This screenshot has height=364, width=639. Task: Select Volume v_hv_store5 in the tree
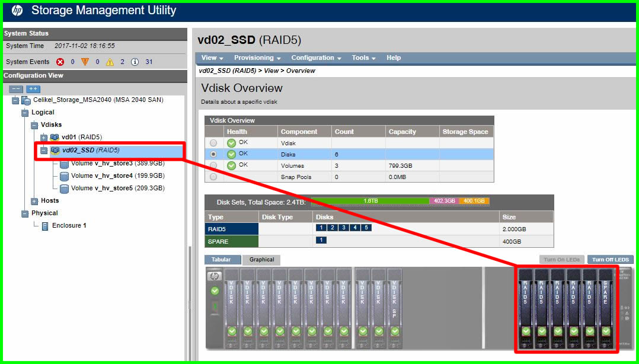(117, 189)
